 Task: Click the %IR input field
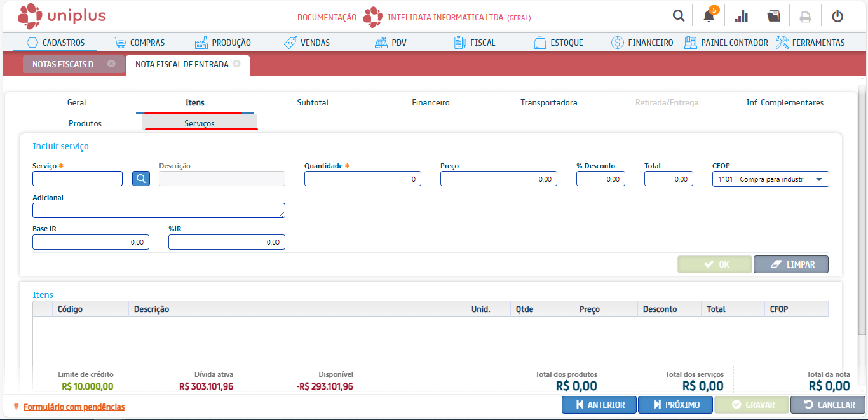[227, 242]
